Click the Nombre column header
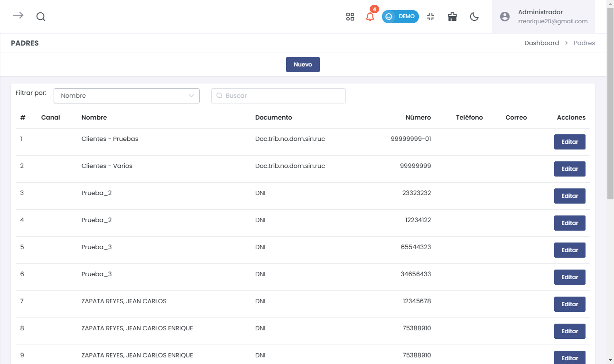 [x=94, y=118]
